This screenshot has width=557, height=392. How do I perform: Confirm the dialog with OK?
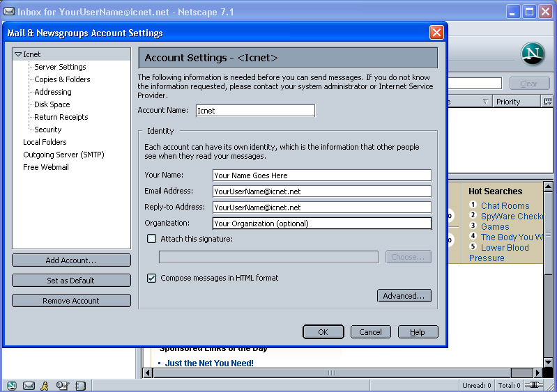click(x=323, y=331)
